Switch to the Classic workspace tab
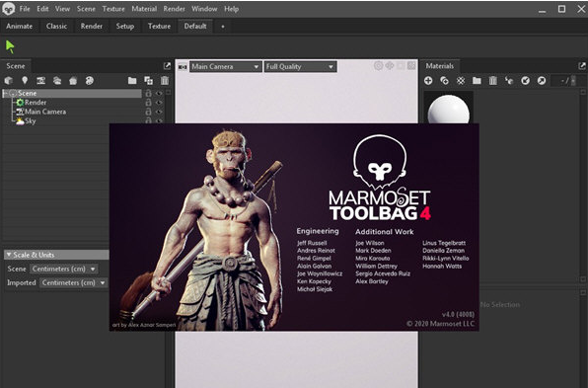Viewport: 588px width, 388px height. tap(56, 27)
